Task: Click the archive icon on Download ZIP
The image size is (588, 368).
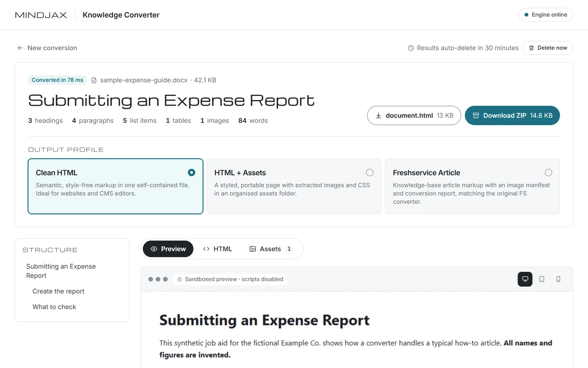Action: (476, 116)
